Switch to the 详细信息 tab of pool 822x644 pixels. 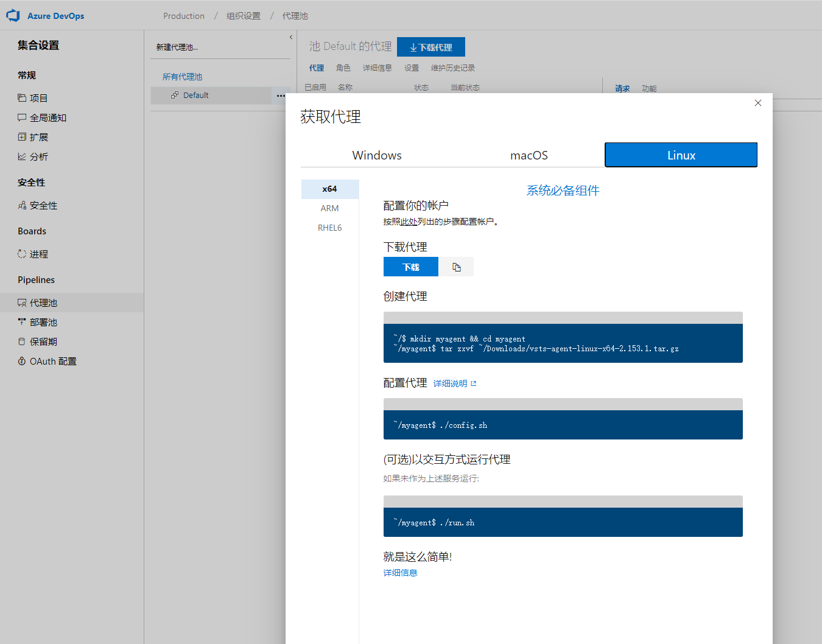pyautogui.click(x=378, y=68)
